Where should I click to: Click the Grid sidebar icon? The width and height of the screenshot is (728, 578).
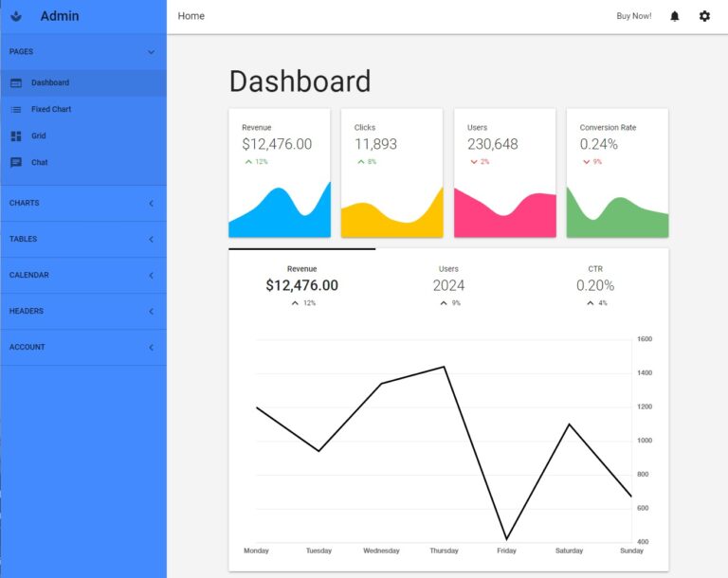16,135
